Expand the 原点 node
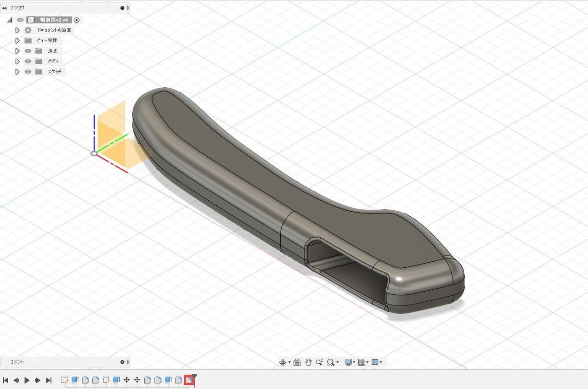 [17, 51]
